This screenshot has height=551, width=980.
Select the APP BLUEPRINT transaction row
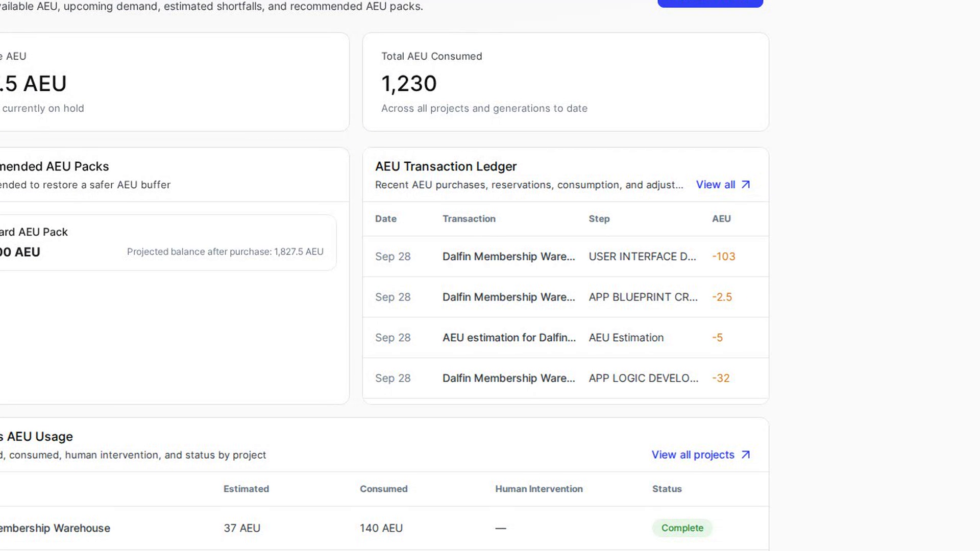coord(566,297)
